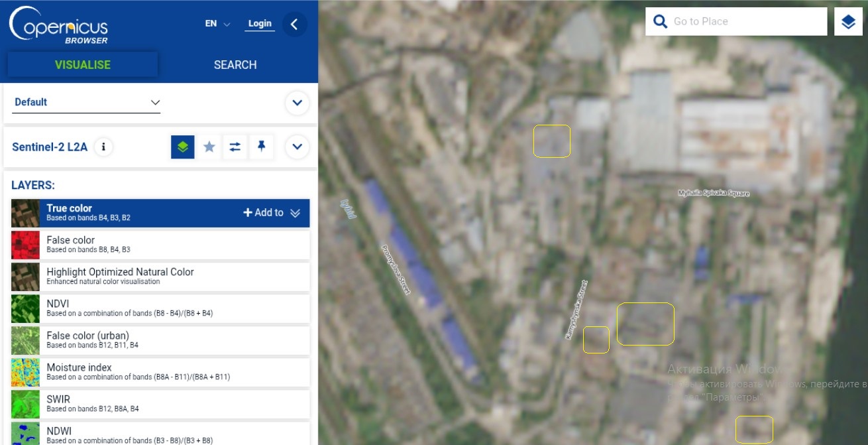Open the Default theme dropdown
Image resolution: width=868 pixels, height=445 pixels.
tap(87, 102)
